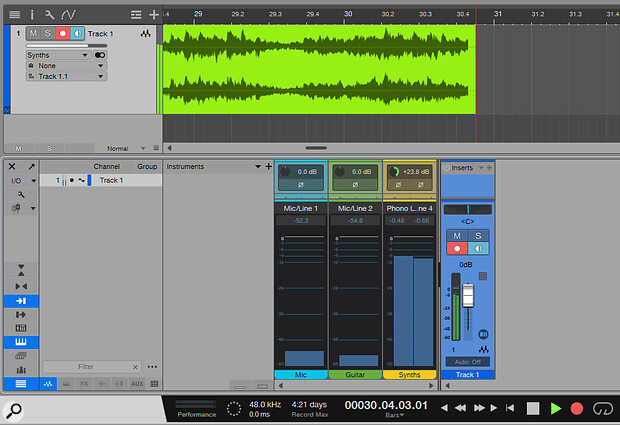Open the Synths input dropdown
The width and height of the screenshot is (620, 425).
(x=57, y=55)
